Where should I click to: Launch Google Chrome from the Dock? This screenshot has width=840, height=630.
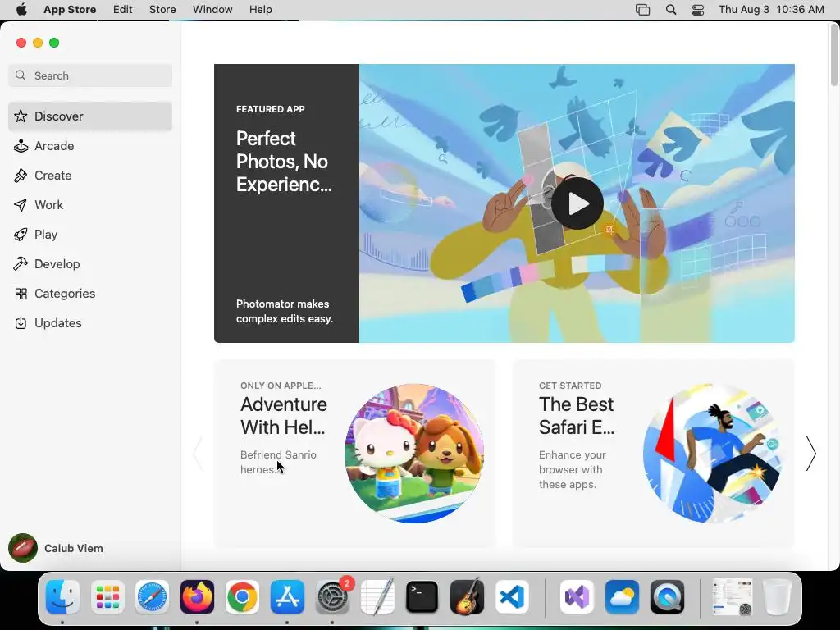pos(242,597)
